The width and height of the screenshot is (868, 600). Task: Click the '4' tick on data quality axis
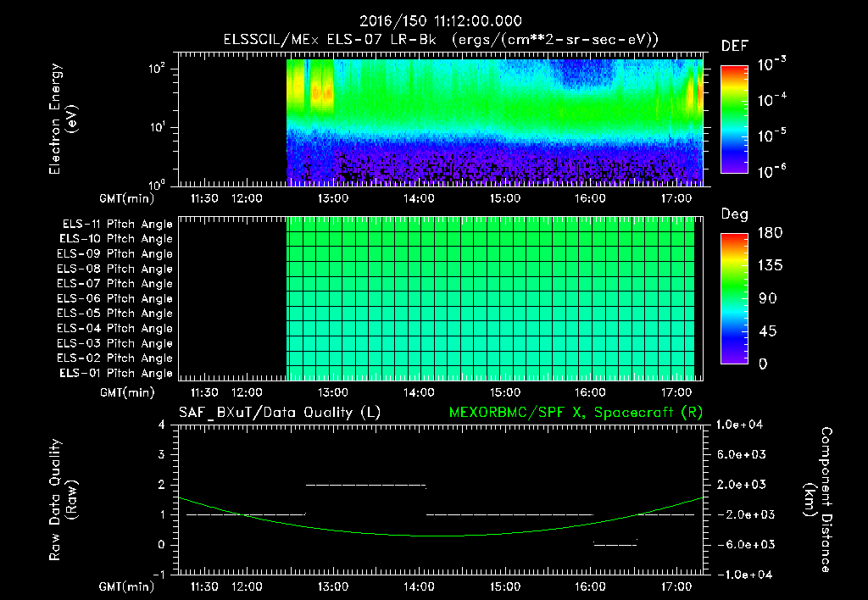coord(162,425)
